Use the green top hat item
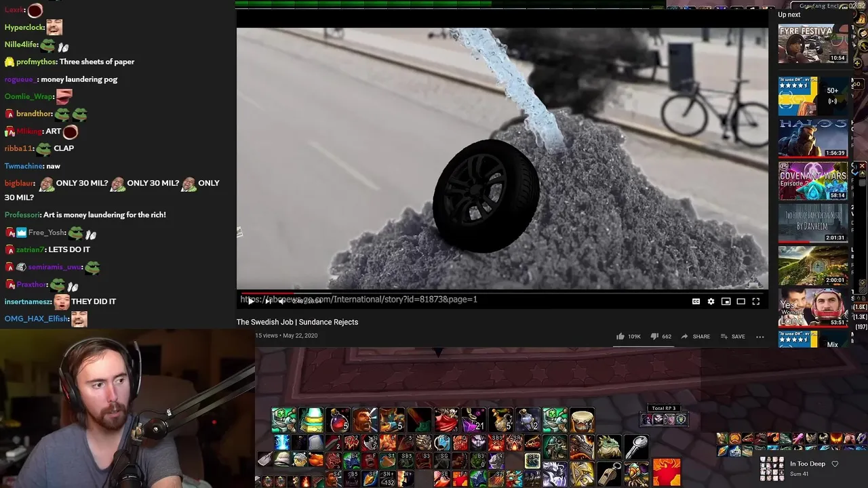The height and width of the screenshot is (488, 868). pyautogui.click(x=311, y=420)
